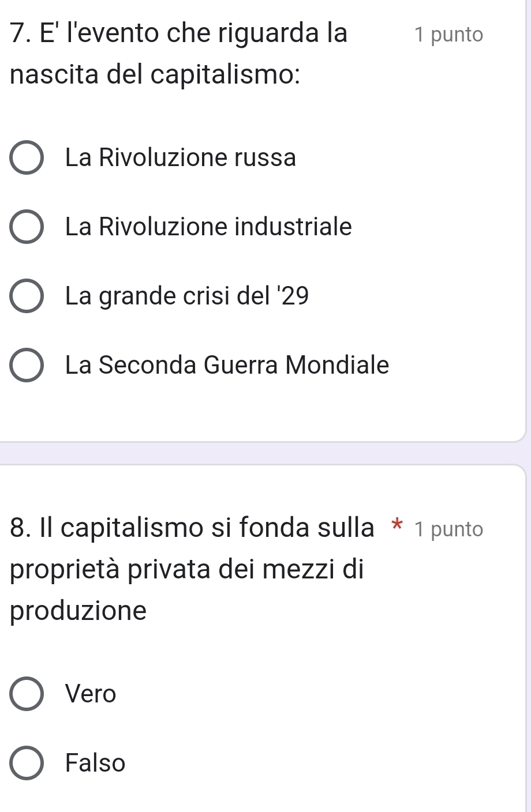This screenshot has height=812, width=531.
Task: Pick the "La grande crisi del '29" radio circle
Action: point(26,297)
